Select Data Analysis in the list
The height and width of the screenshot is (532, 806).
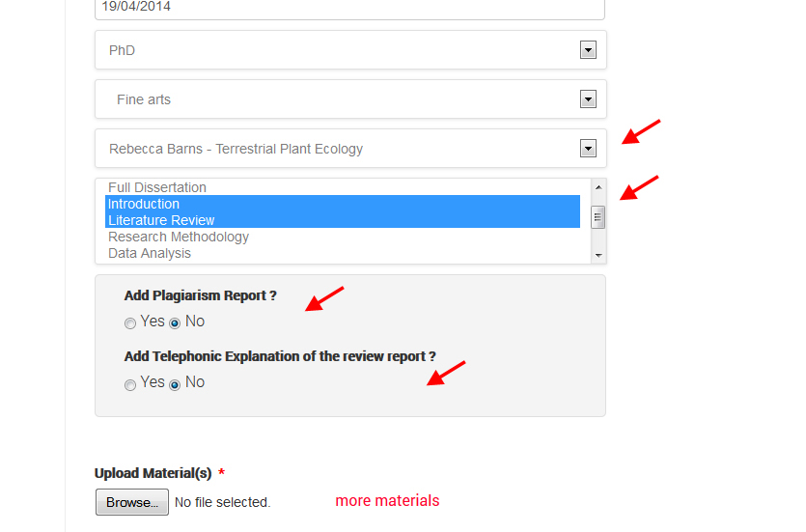tap(343, 253)
